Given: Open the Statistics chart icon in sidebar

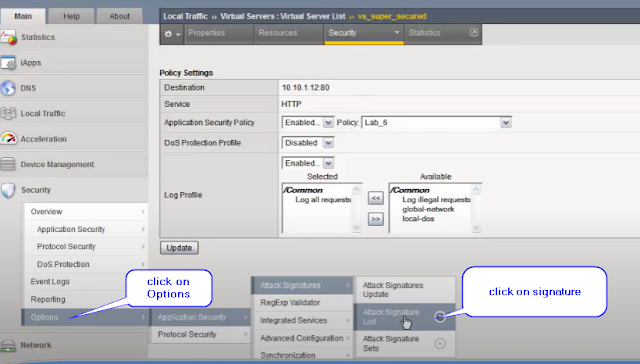Looking at the screenshot, I should pos(8,38).
